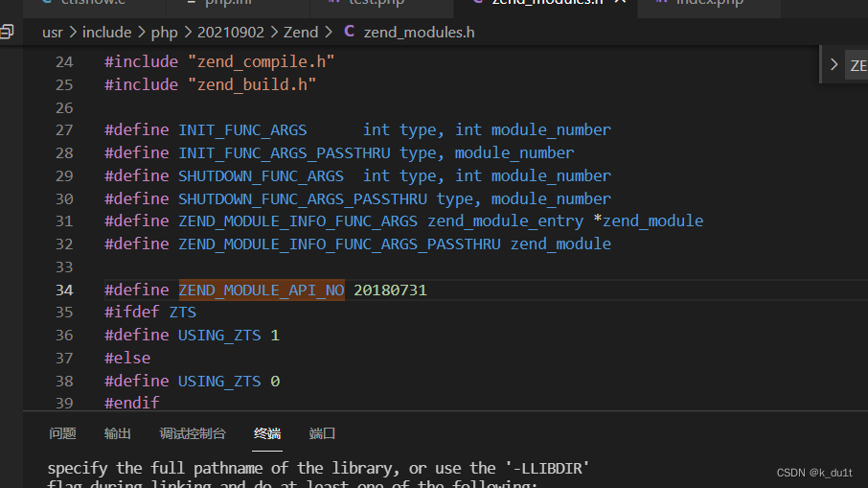The height and width of the screenshot is (488, 868).
Task: Click the #else directive on line 37
Action: pos(127,358)
